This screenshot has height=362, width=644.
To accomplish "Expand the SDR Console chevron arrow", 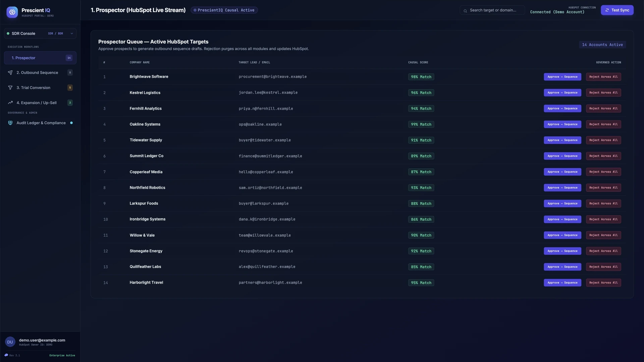I will [x=72, y=34].
